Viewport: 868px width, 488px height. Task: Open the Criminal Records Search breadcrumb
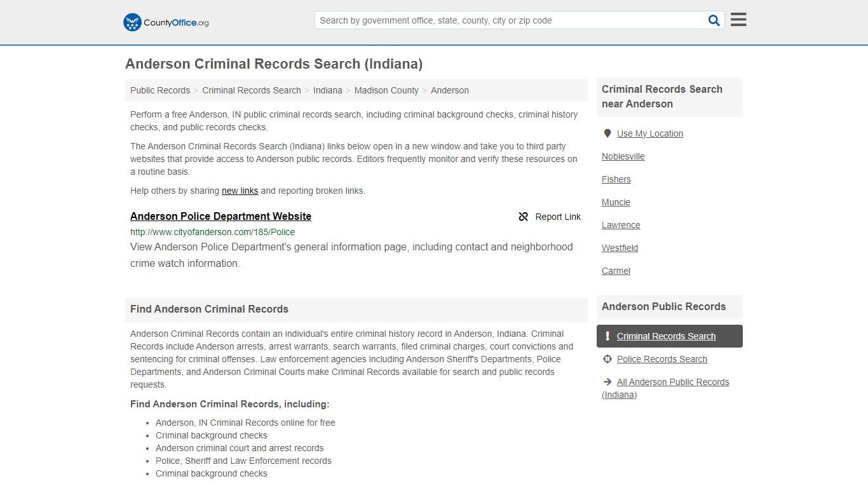click(x=252, y=90)
